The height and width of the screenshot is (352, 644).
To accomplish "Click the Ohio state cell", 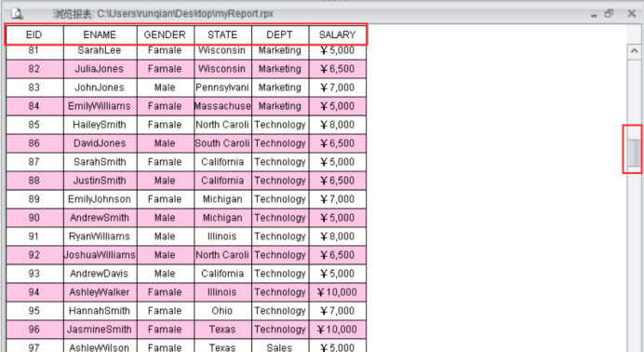I will (x=222, y=311).
